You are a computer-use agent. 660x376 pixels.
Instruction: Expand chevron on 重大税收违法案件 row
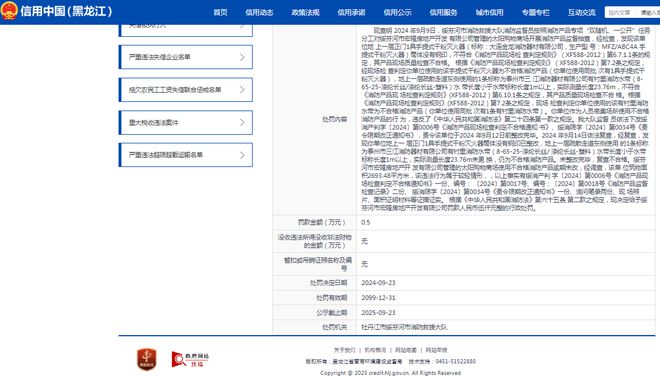pyautogui.click(x=242, y=123)
